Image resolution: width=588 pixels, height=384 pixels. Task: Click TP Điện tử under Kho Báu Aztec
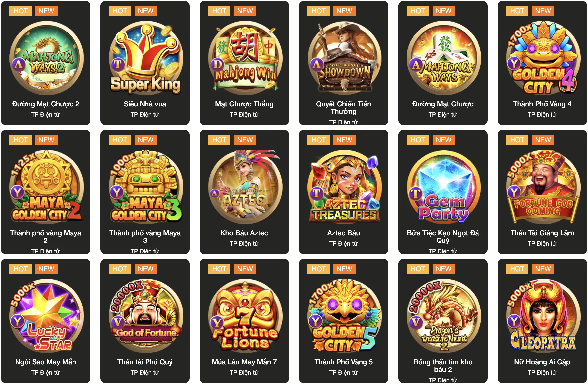pos(244,244)
